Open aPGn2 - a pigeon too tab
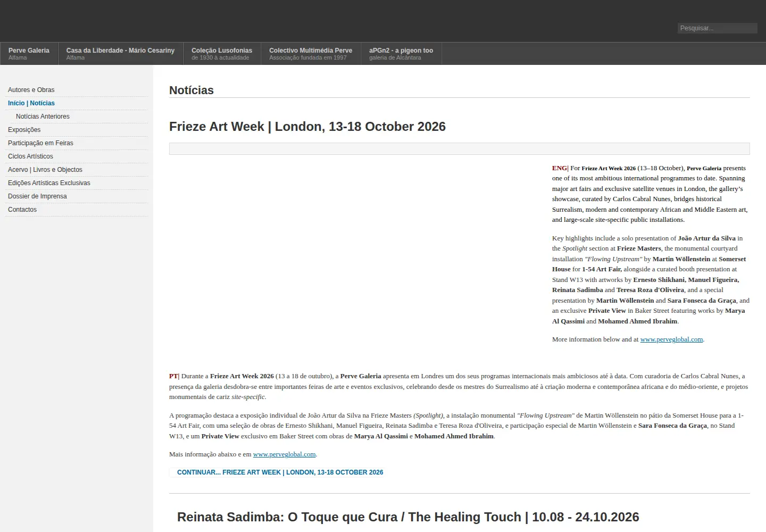Screen dimensions: 766x532 tap(401, 54)
